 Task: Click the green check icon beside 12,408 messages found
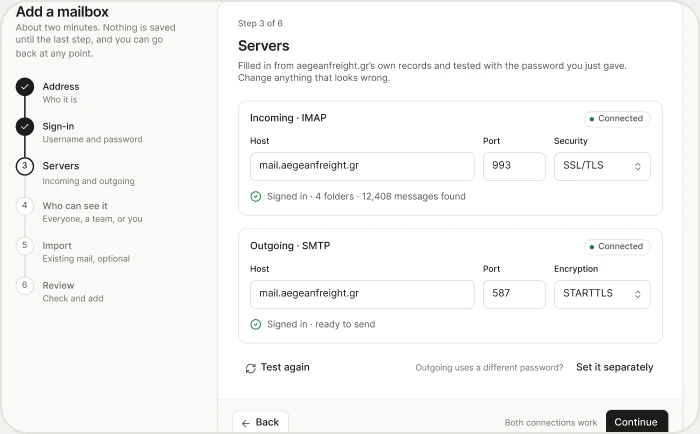tap(255, 196)
